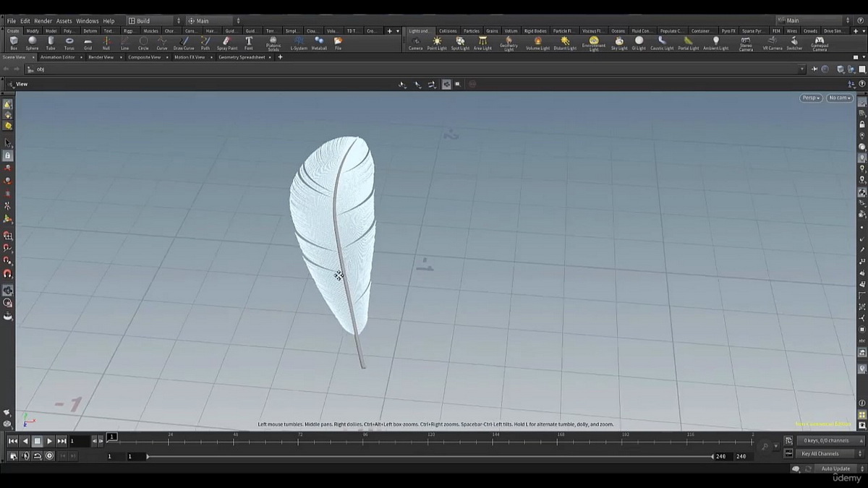Screen dimensions: 868x488
Task: Add a Spot Light
Action: pyautogui.click(x=460, y=43)
